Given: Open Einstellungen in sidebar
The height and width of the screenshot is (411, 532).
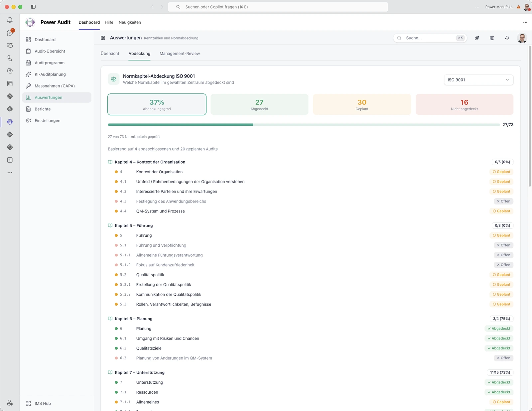Looking at the screenshot, I should (x=57, y=121).
